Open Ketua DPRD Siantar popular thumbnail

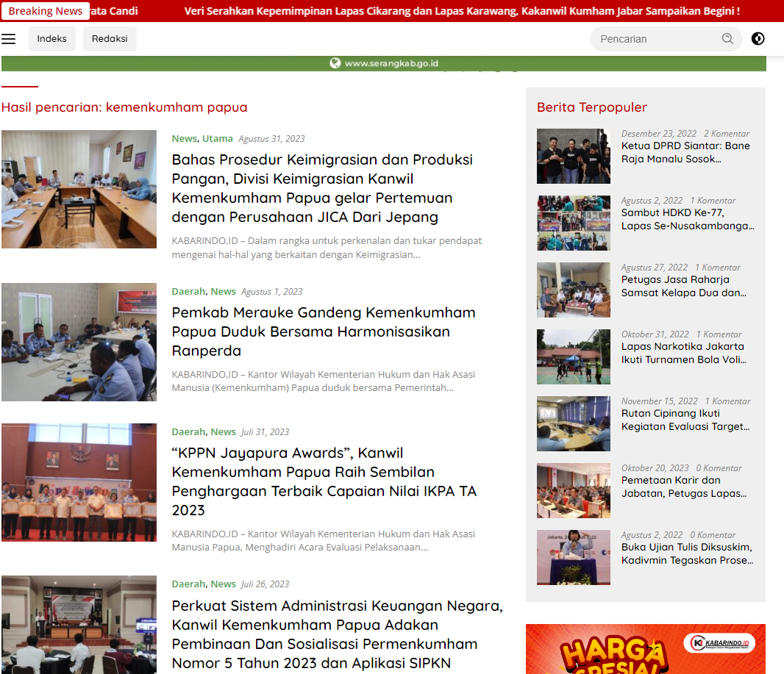tap(573, 156)
